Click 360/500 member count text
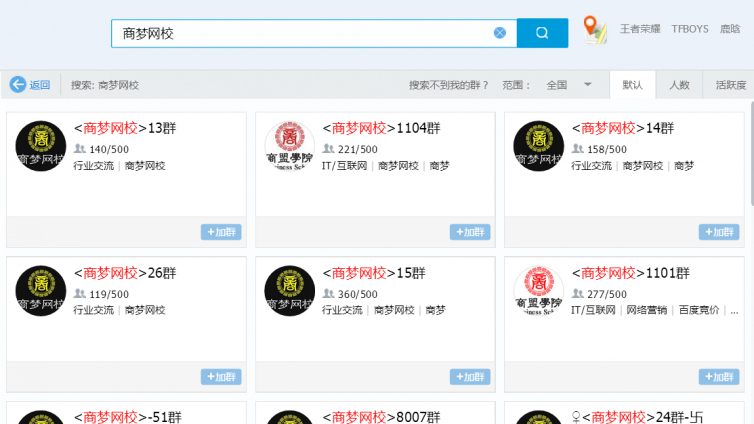The height and width of the screenshot is (424, 754). pyautogui.click(x=358, y=294)
